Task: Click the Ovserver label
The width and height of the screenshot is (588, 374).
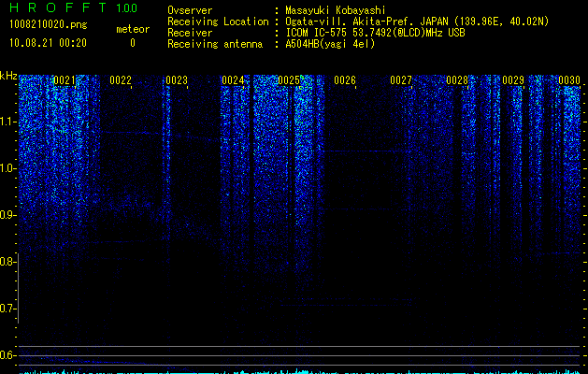Action: click(x=190, y=11)
